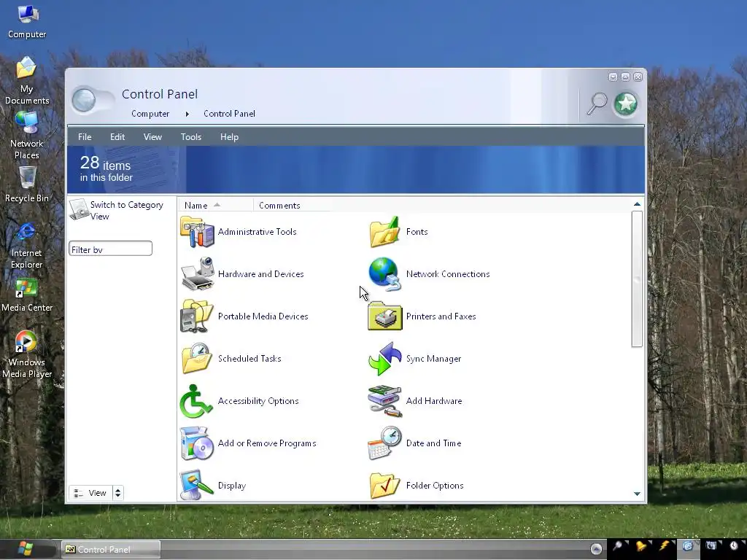The height and width of the screenshot is (560, 747).
Task: Open the File menu
Action: (x=85, y=136)
